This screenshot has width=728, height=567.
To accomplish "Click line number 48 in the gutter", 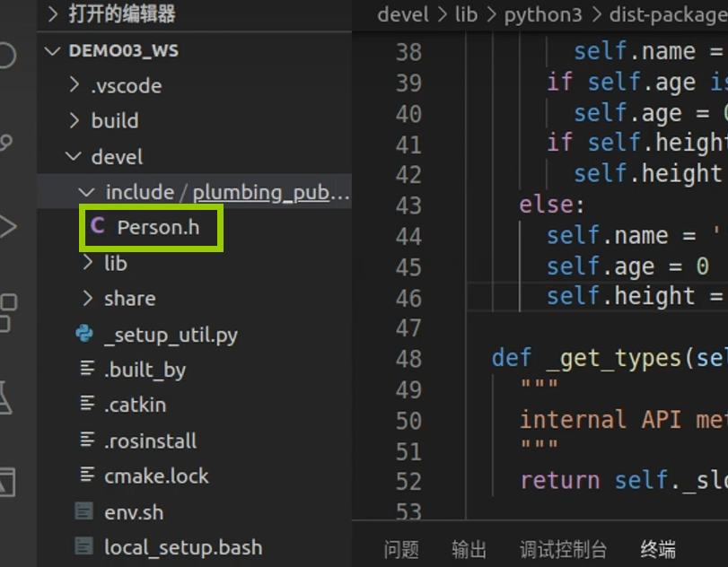I will click(x=408, y=359).
